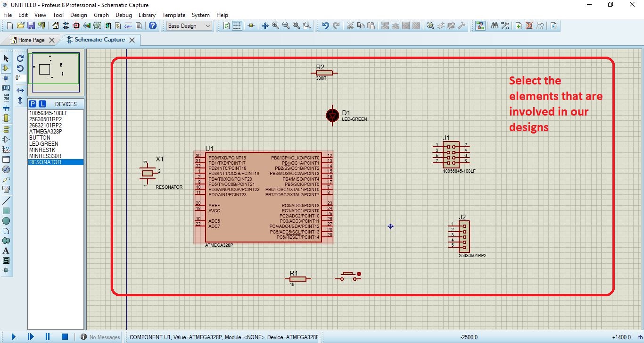Toggle the grid display
644x343 pixels.
237,26
